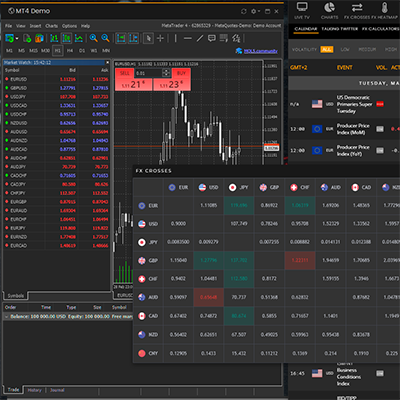Set timeframe to H4
Screen dimensions: 400x400
pos(70,51)
